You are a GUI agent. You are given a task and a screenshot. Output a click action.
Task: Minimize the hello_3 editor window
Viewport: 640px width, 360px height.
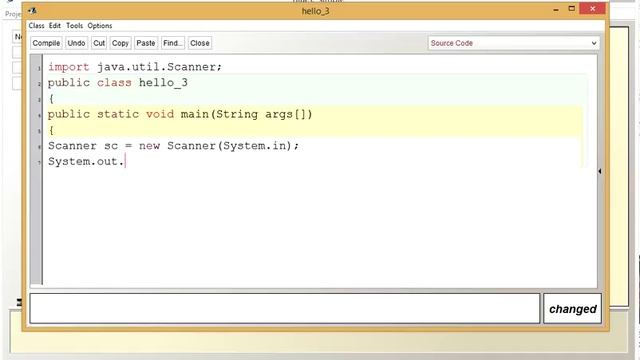coord(556,9)
